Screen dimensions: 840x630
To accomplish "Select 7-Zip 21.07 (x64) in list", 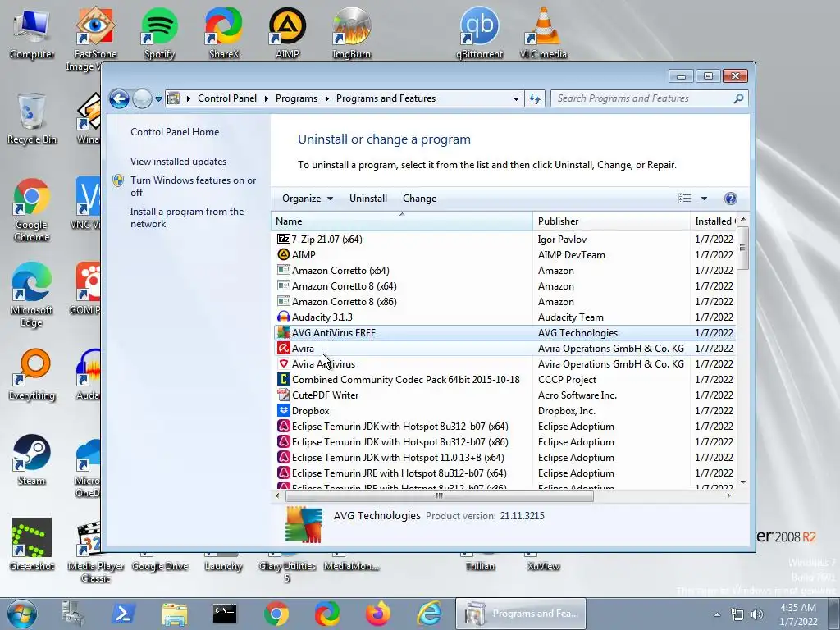I will (x=504, y=240).
